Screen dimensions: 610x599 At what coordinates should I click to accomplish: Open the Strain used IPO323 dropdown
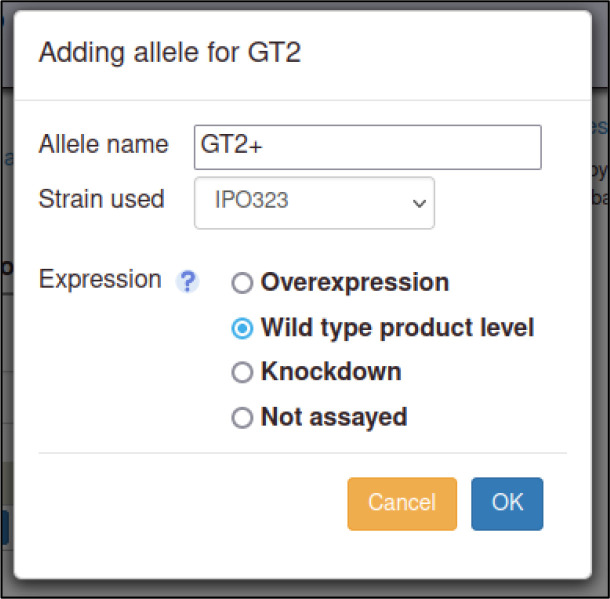click(314, 203)
